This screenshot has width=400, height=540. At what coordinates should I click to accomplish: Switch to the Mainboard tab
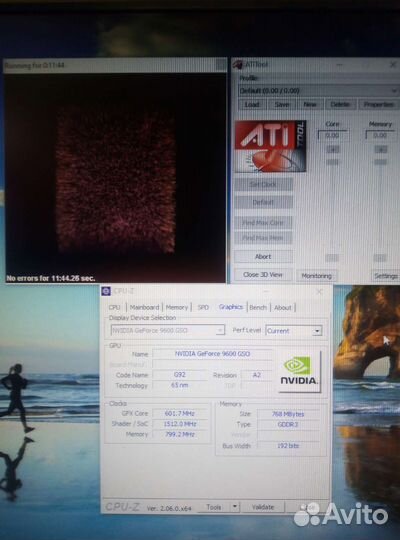(x=144, y=307)
